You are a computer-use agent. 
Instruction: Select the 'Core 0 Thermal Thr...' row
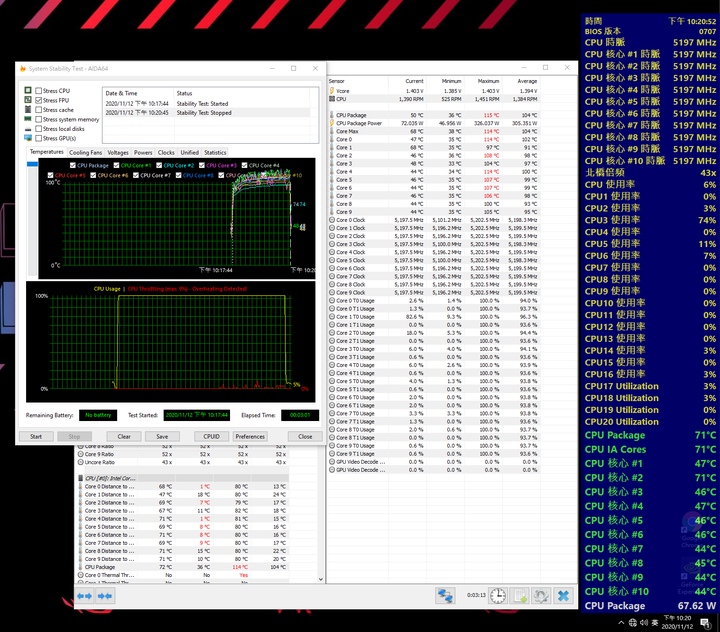pyautogui.click(x=182, y=575)
